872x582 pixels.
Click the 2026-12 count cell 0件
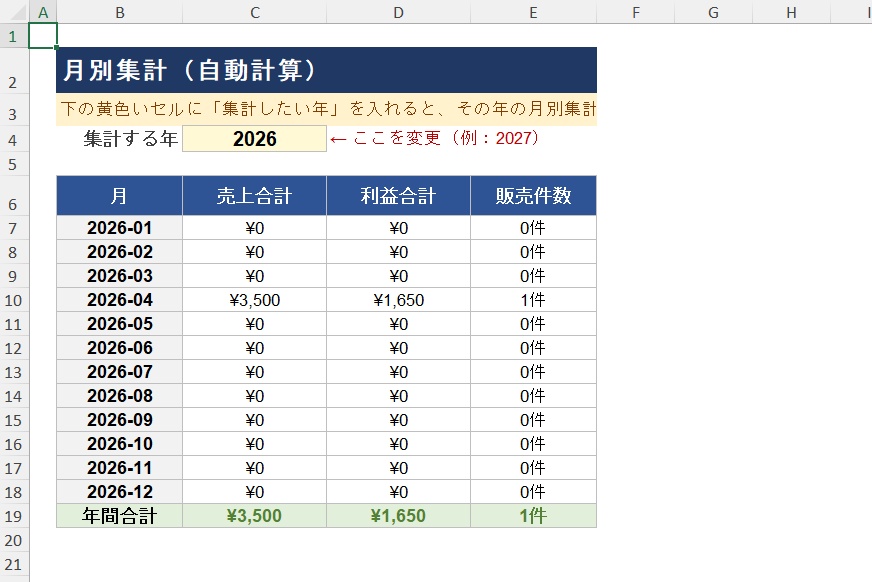(x=533, y=491)
